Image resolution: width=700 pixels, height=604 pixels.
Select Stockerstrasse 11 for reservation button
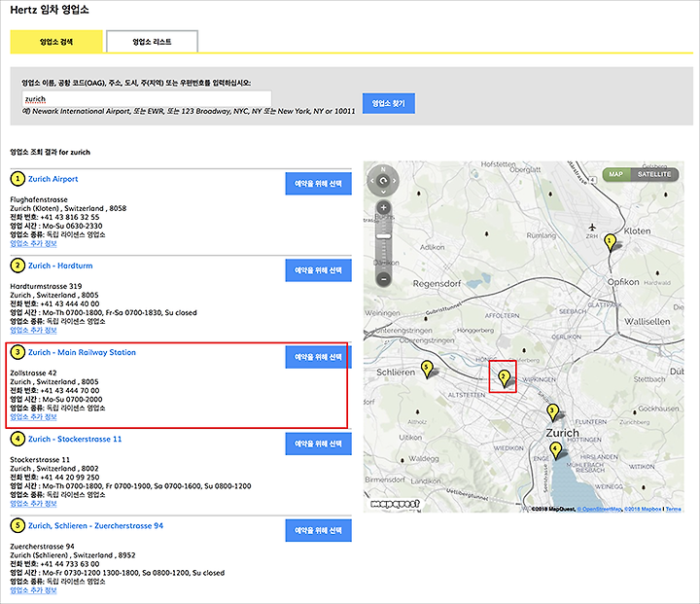pos(318,444)
